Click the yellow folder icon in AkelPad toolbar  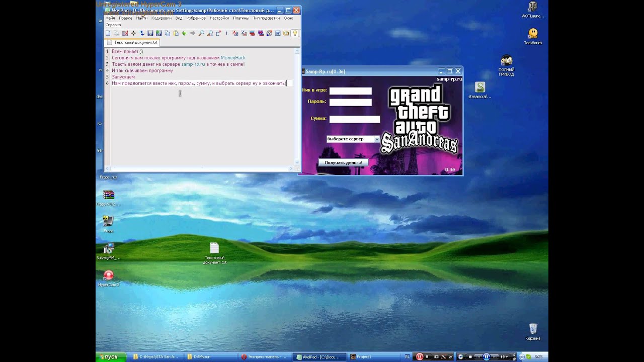pos(286,33)
